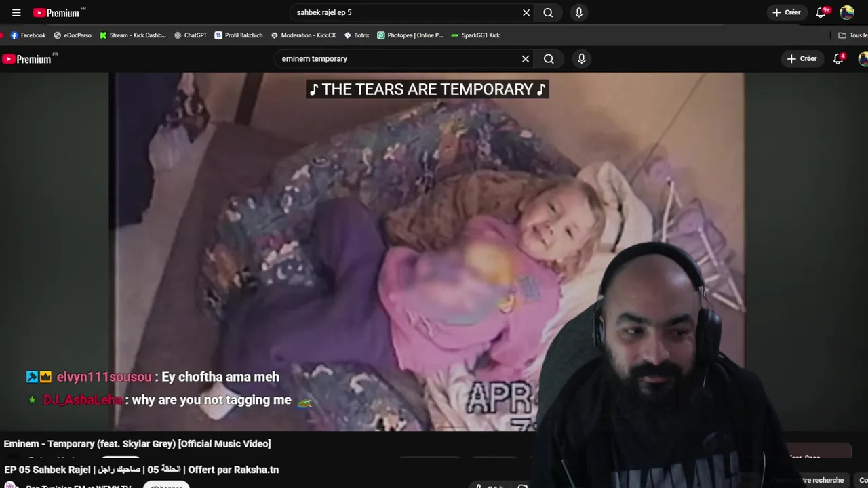The height and width of the screenshot is (488, 868).
Task: Open the YouTube hamburger guide menu
Action: (x=16, y=12)
